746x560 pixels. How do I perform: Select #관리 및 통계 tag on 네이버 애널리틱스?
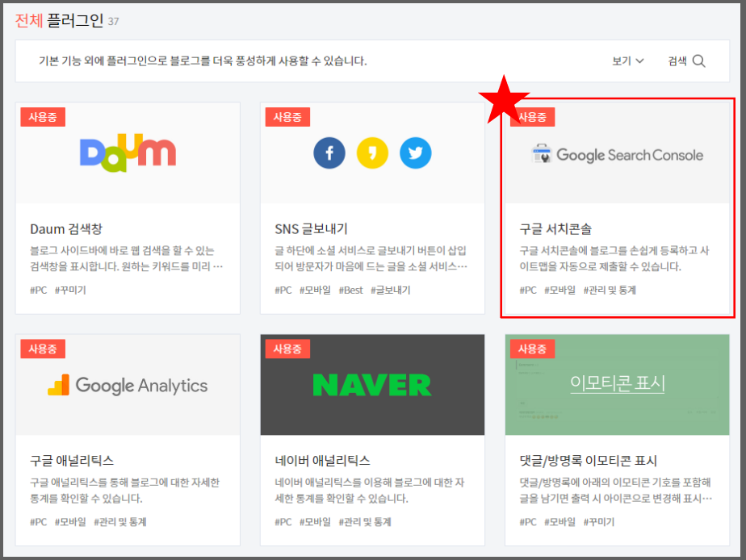[x=365, y=522]
